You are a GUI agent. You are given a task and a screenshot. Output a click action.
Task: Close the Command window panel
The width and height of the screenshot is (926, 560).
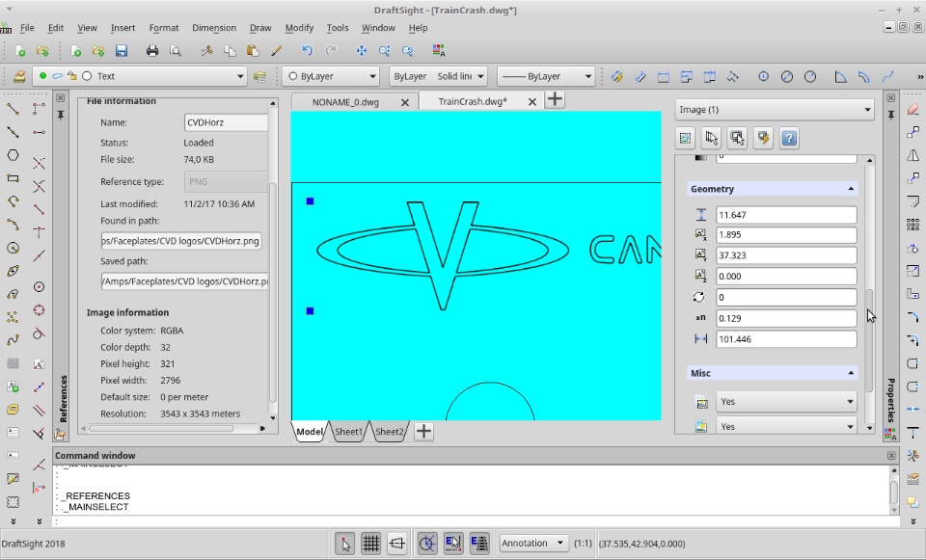click(891, 456)
